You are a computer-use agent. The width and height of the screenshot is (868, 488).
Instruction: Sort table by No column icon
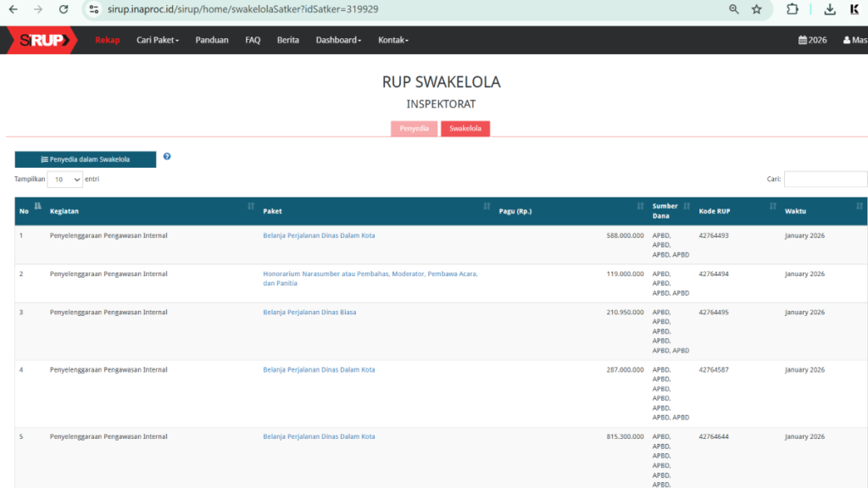pos(37,206)
